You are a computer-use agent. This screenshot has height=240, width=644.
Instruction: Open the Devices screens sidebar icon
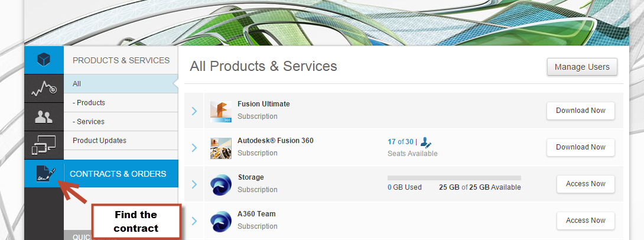pos(44,145)
